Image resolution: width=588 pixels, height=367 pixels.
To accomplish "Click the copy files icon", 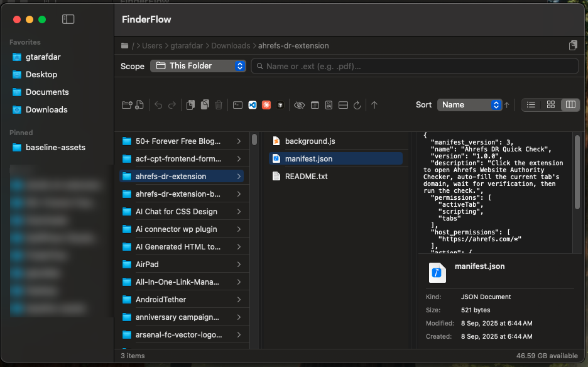I will pyautogui.click(x=190, y=105).
